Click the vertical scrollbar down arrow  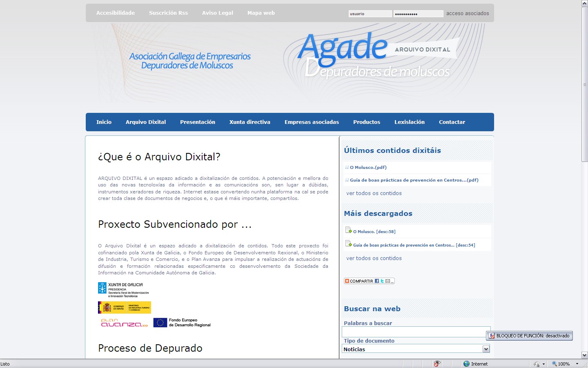[x=585, y=355]
